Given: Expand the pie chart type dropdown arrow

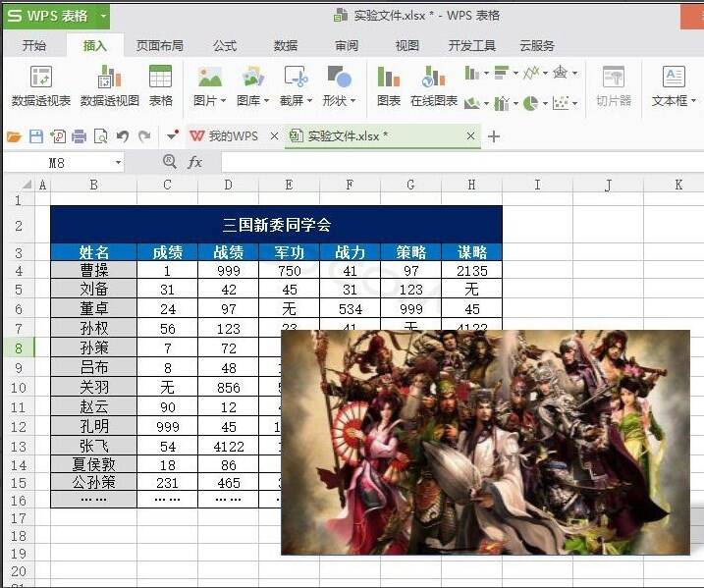Looking at the screenshot, I should [x=545, y=104].
